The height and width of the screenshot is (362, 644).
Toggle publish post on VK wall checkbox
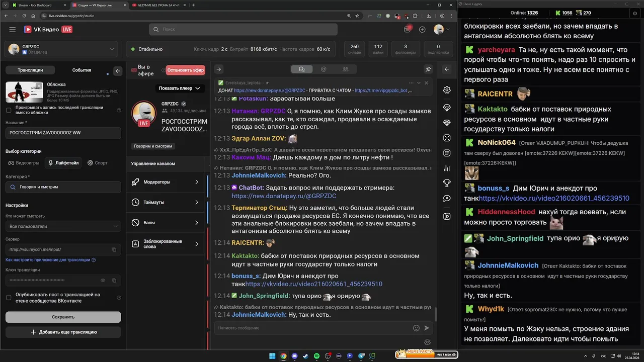point(9,298)
